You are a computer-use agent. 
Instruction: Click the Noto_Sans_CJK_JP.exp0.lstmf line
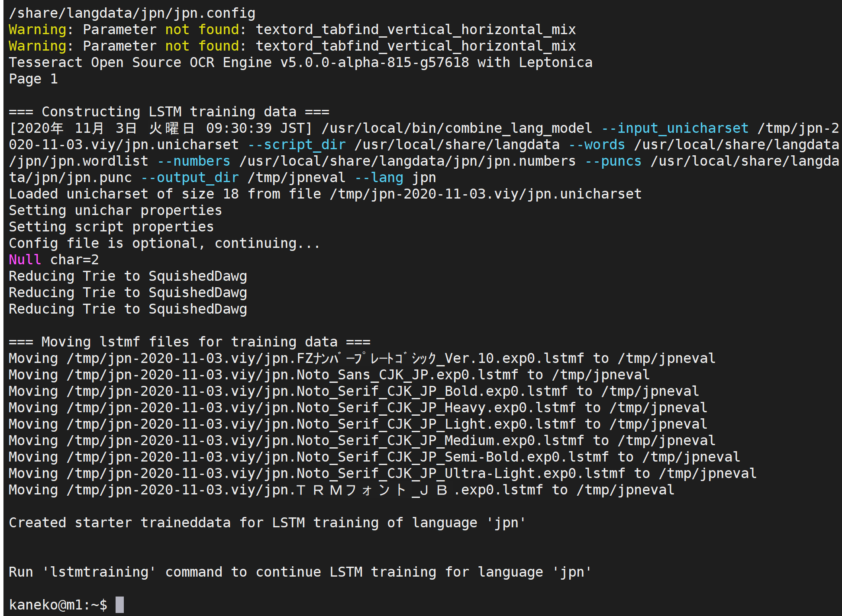[329, 375]
